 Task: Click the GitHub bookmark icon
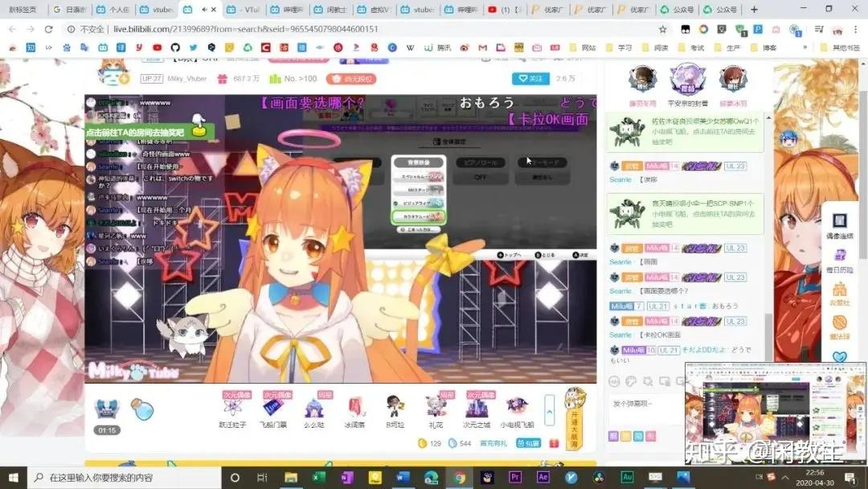[175, 47]
